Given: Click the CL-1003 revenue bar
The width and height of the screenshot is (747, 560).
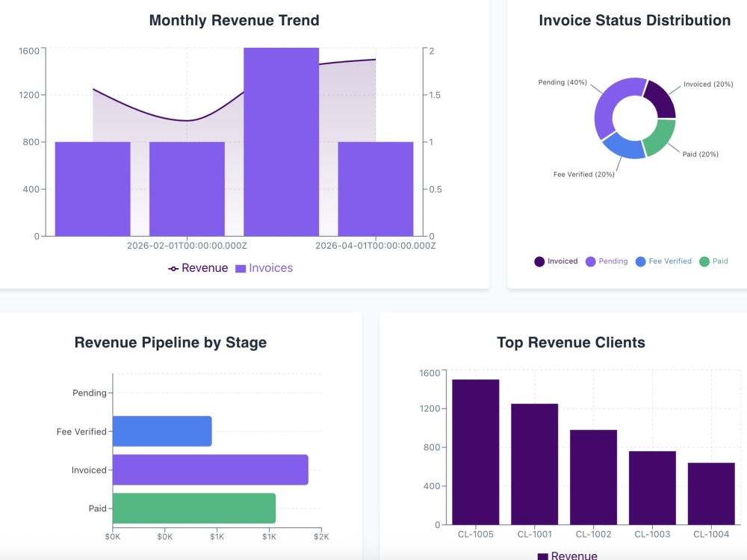Looking at the screenshot, I should pos(652,488).
